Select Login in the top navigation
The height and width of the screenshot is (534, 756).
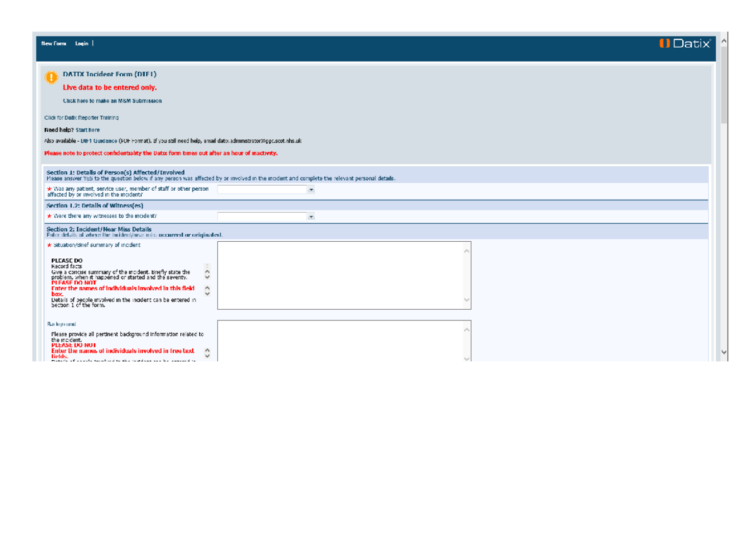point(81,43)
